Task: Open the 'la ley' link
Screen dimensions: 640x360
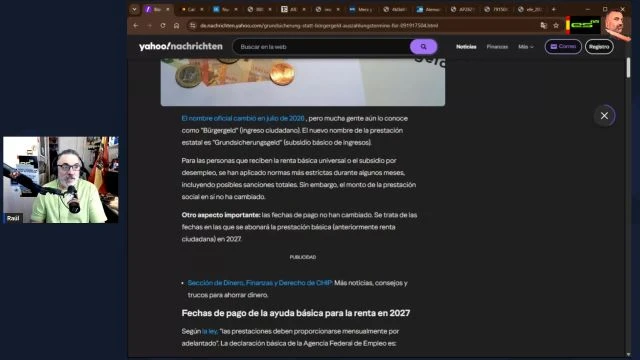Action: (x=209, y=331)
